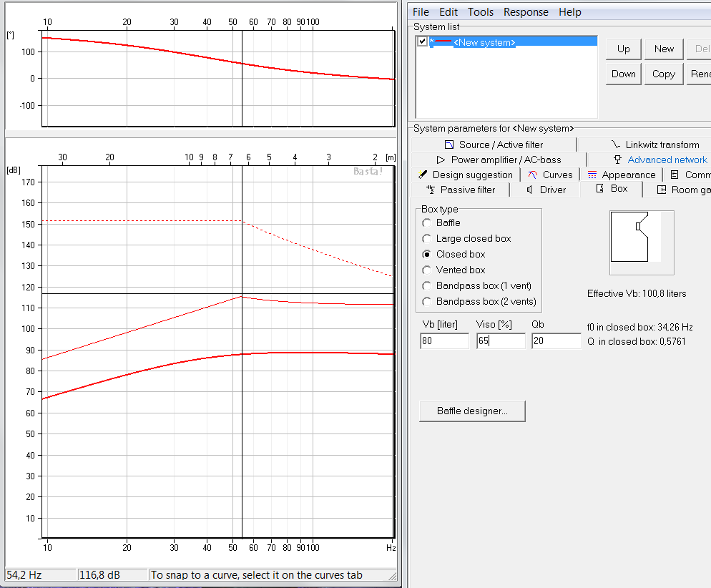Open the Help menu
Screen dimensions: 711x588
(x=569, y=12)
